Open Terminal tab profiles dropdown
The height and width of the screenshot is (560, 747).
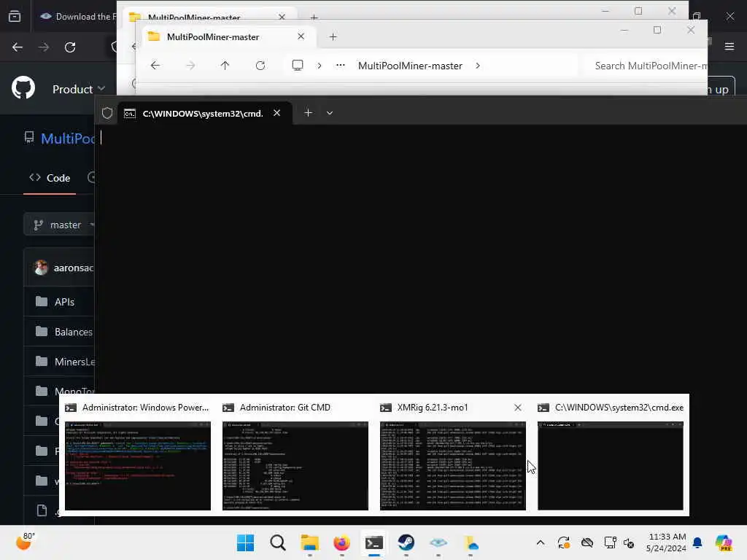330,113
